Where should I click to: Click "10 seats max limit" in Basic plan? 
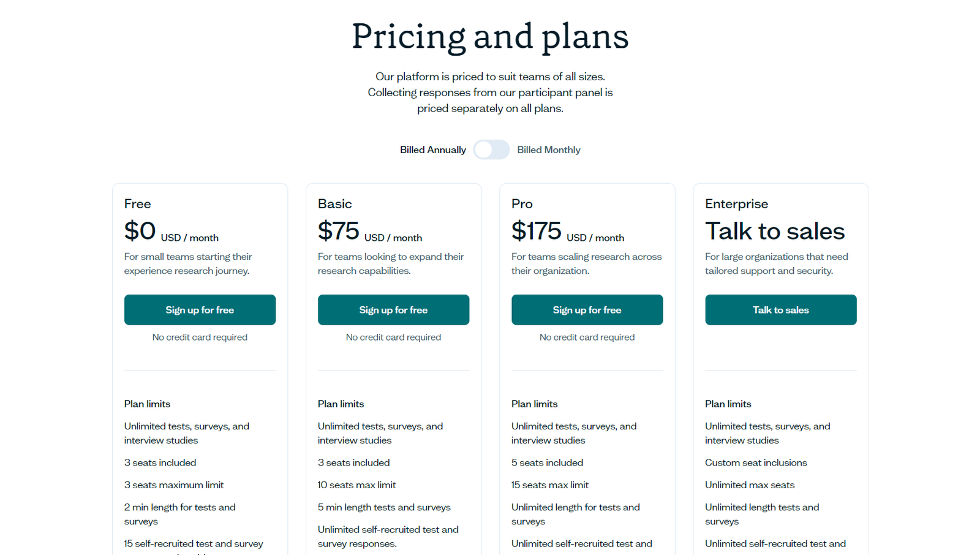click(356, 485)
